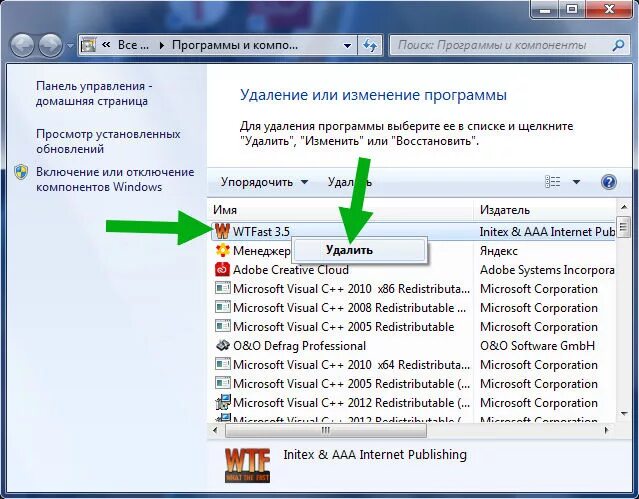639x499 pixels.
Task: Click 'O&O Software GmbH' publisher cell
Action: tap(537, 346)
